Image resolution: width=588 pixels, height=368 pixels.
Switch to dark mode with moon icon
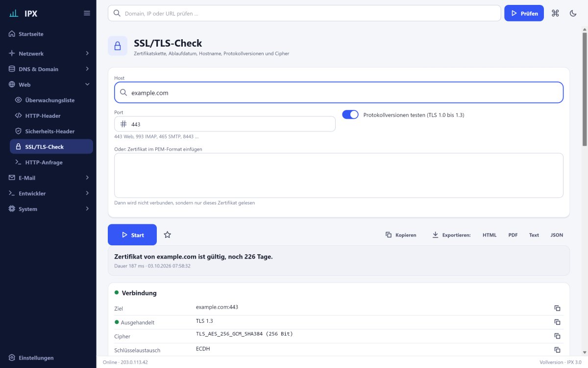tap(573, 13)
